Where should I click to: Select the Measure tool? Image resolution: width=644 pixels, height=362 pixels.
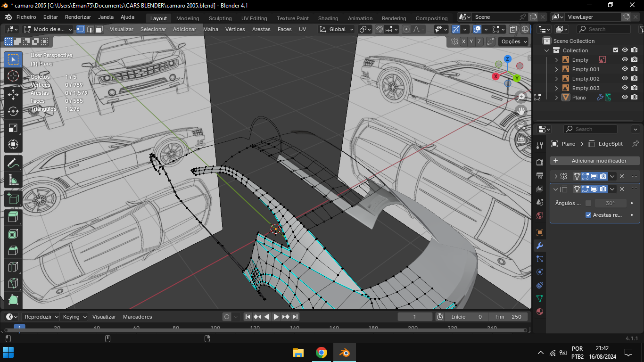[13, 180]
